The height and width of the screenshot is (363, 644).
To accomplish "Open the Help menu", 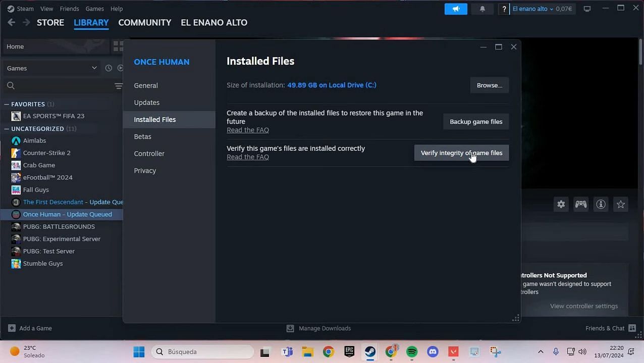I will point(117,9).
